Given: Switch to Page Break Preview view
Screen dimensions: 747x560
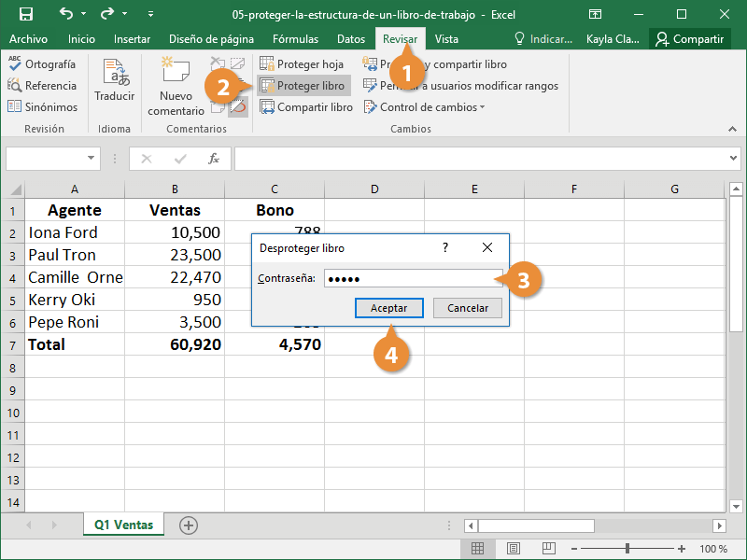Looking at the screenshot, I should point(548,549).
